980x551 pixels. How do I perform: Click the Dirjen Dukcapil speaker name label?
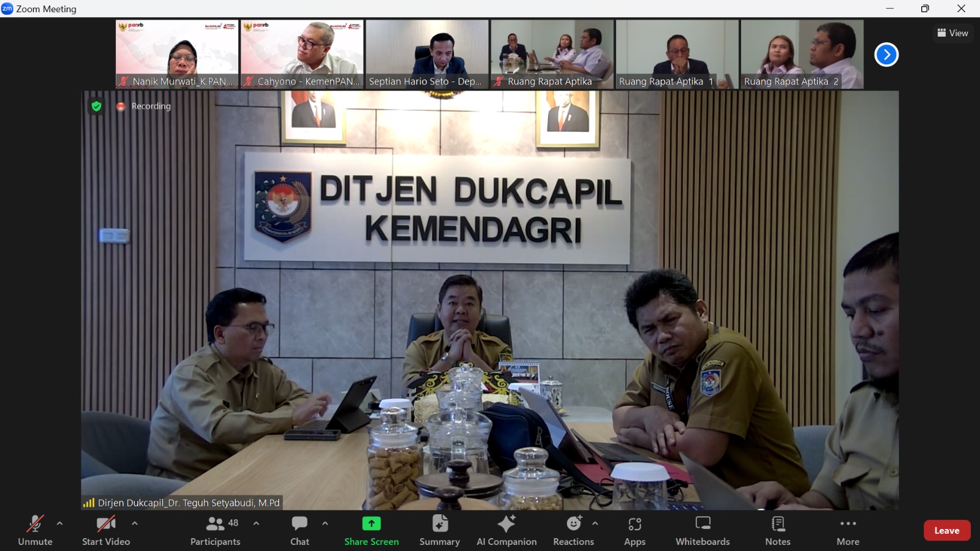coord(189,503)
